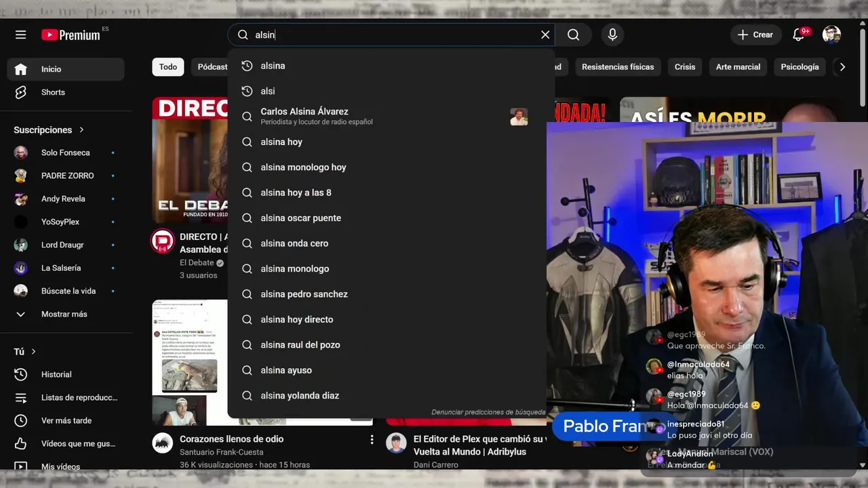Open Corazones llenos de odio thumbnail

coord(190,363)
